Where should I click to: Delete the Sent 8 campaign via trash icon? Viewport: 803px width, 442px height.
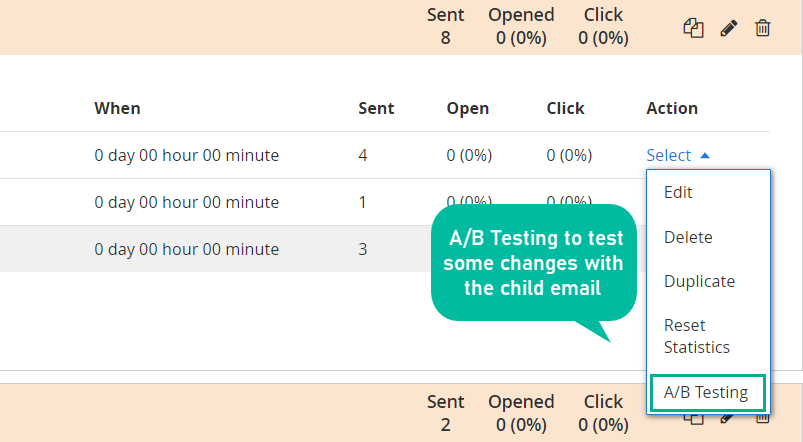pos(763,28)
